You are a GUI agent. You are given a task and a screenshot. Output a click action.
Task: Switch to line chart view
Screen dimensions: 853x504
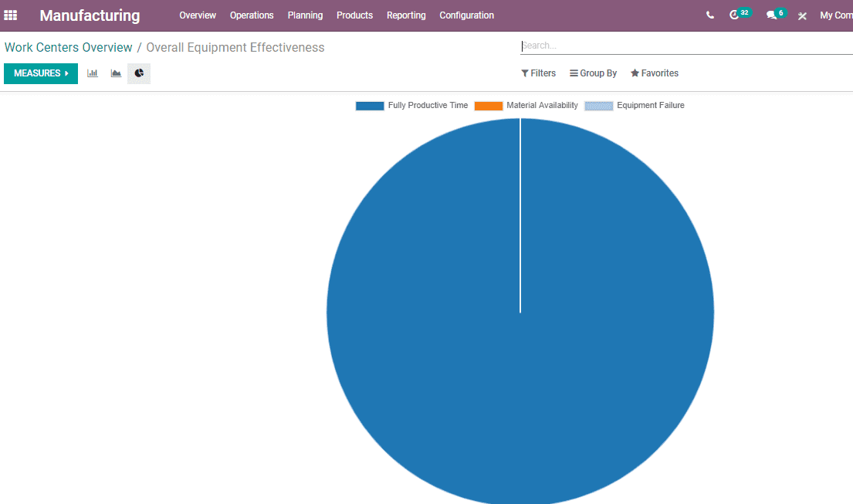(116, 73)
